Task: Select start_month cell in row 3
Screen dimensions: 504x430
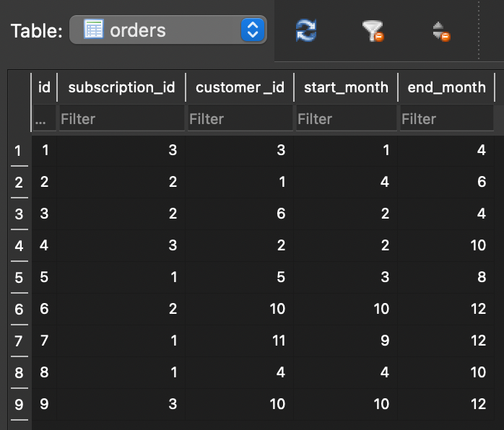Action: point(346,214)
